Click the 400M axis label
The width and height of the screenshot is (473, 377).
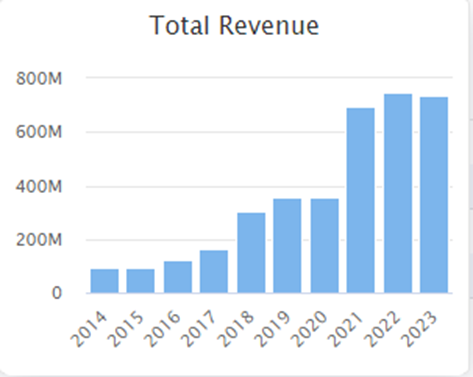click(x=39, y=187)
